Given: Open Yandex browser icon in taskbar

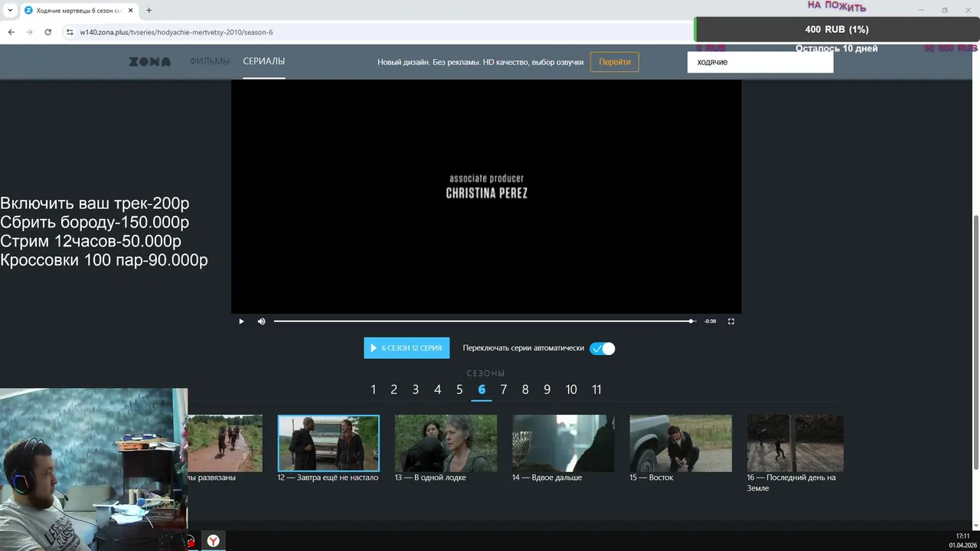Looking at the screenshot, I should pyautogui.click(x=213, y=541).
